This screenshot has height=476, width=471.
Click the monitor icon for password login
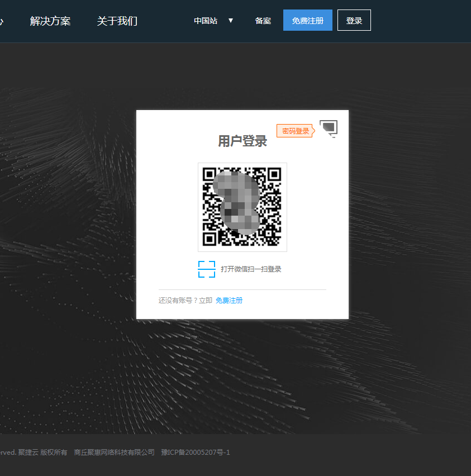(329, 128)
